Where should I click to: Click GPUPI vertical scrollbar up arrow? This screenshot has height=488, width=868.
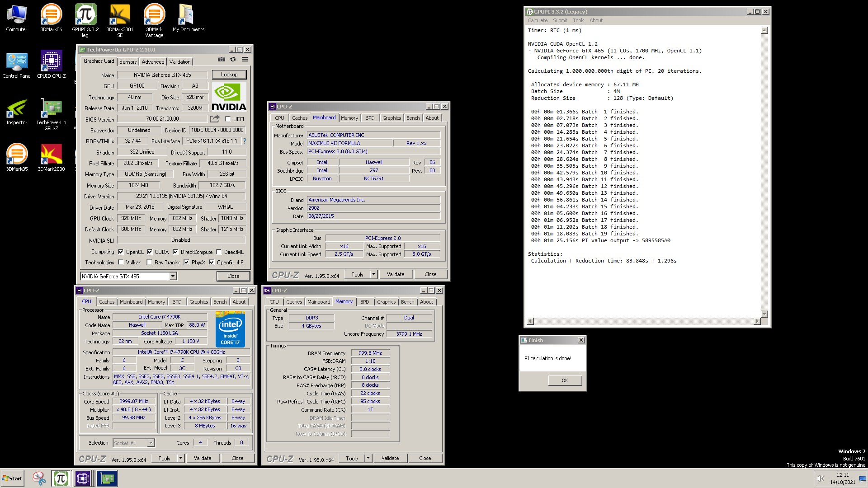pyautogui.click(x=764, y=30)
